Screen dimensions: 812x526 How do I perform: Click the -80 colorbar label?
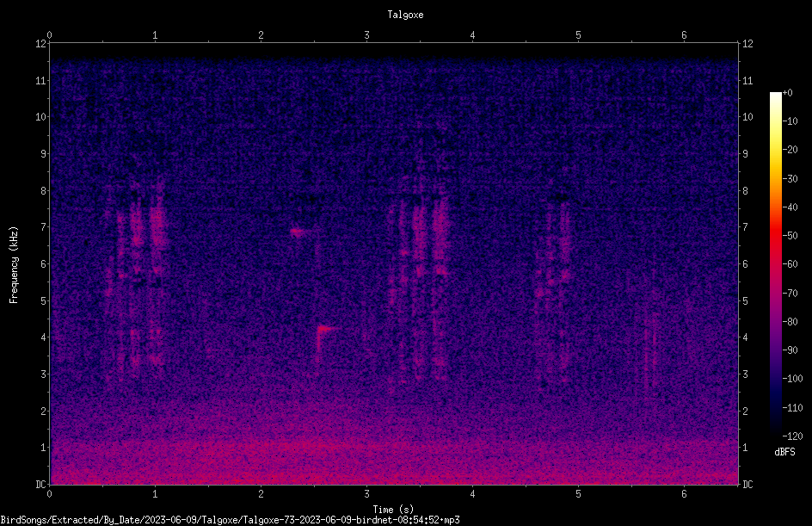pos(790,322)
